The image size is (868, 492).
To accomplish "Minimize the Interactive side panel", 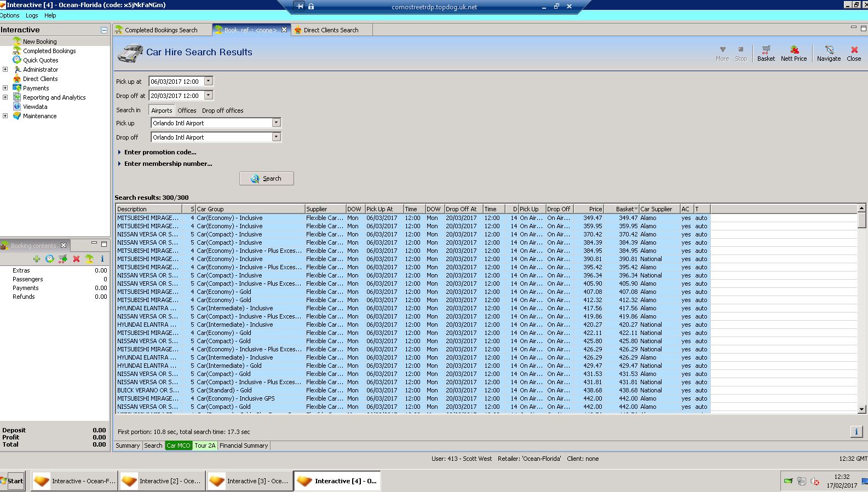I will click(104, 30).
